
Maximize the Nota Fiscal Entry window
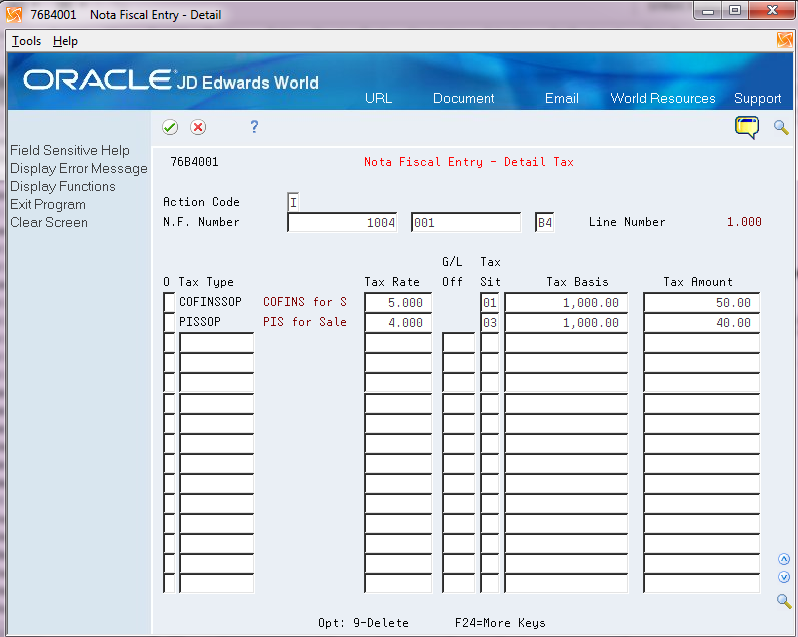(734, 11)
